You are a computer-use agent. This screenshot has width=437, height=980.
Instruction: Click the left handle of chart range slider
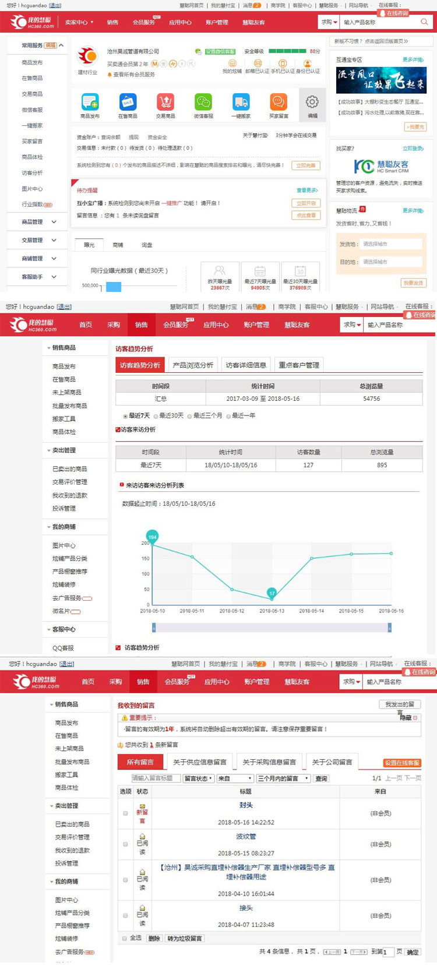click(154, 628)
